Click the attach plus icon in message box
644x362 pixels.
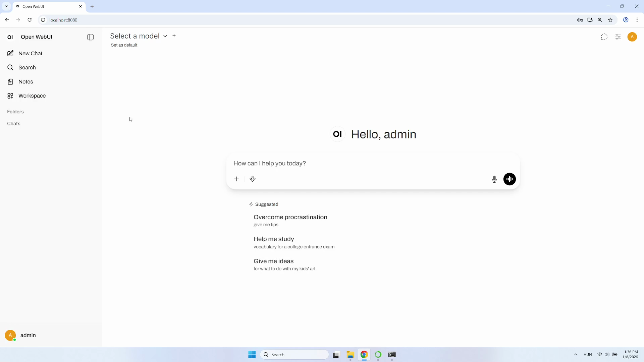[x=236, y=179]
